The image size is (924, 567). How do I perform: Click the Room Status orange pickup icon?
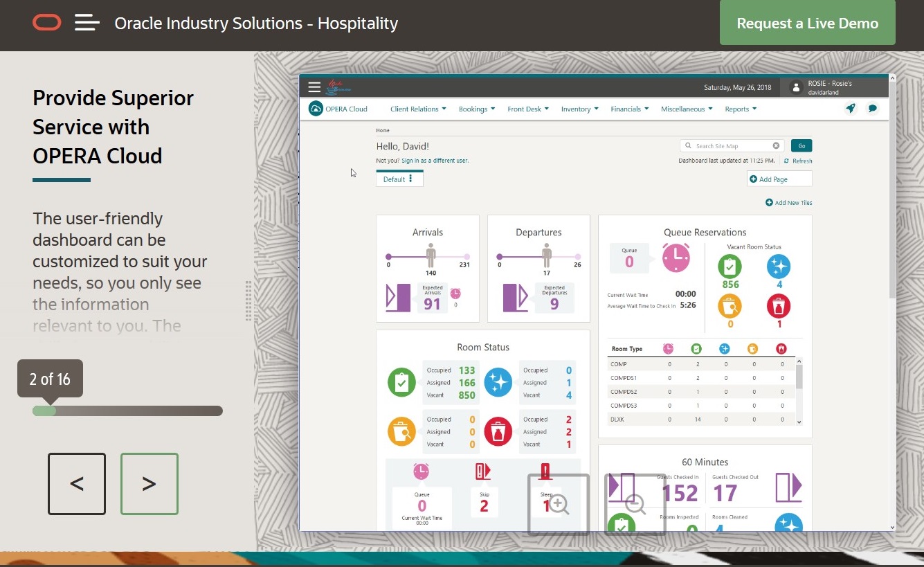[401, 431]
